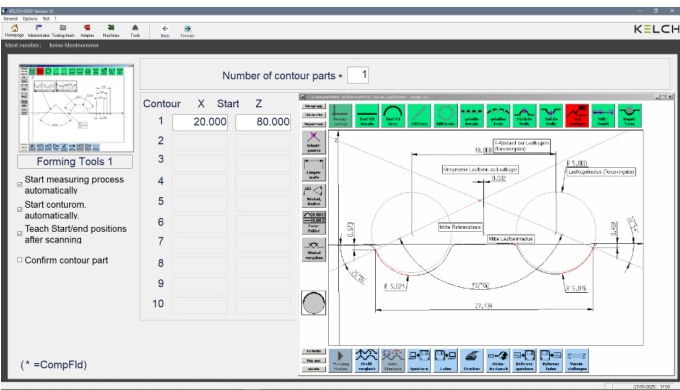Click contour 1 X start field 20.000
The image size is (680, 390).
pyautogui.click(x=199, y=122)
